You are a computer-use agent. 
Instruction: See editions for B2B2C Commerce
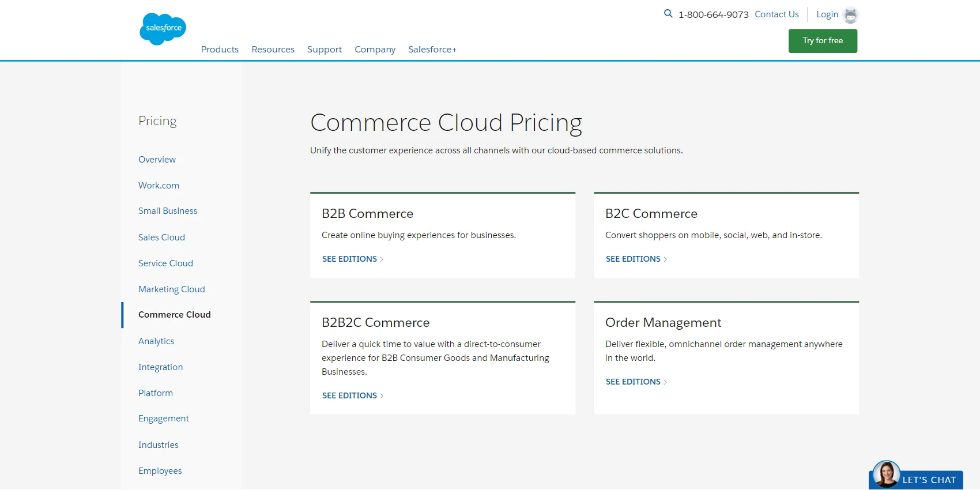point(353,396)
